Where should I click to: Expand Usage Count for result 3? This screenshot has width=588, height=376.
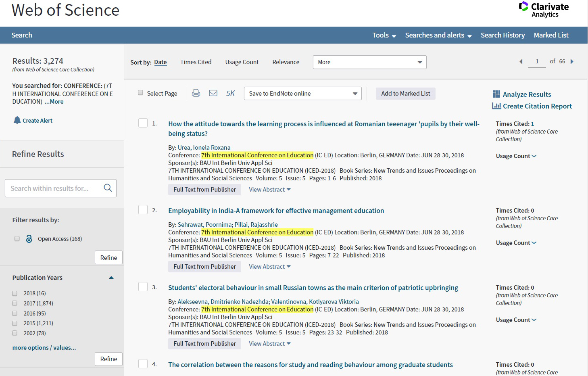(x=516, y=320)
